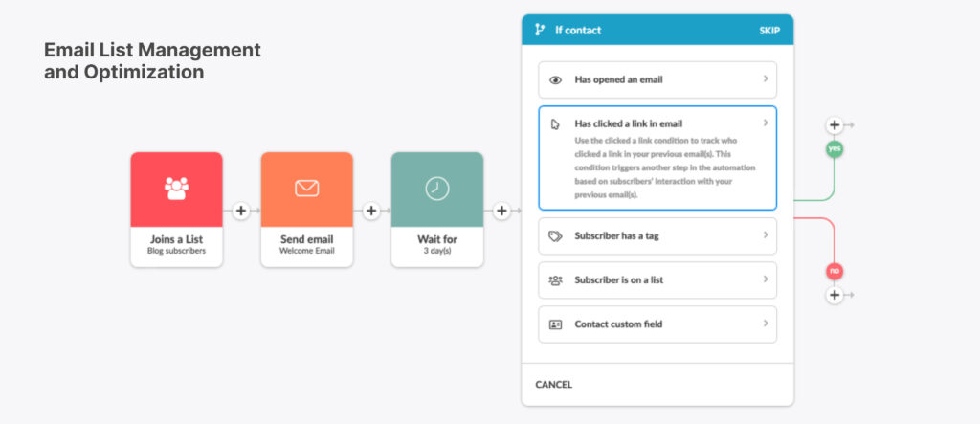The image size is (980, 424).
Task: Choose the Has clicked a link in email condition
Action: click(x=657, y=158)
